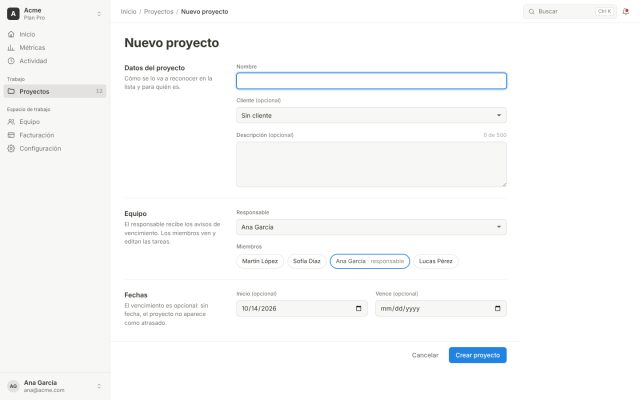Expand the Acme workspace switcher chevron
The width and height of the screenshot is (640, 400).
coord(99,14)
